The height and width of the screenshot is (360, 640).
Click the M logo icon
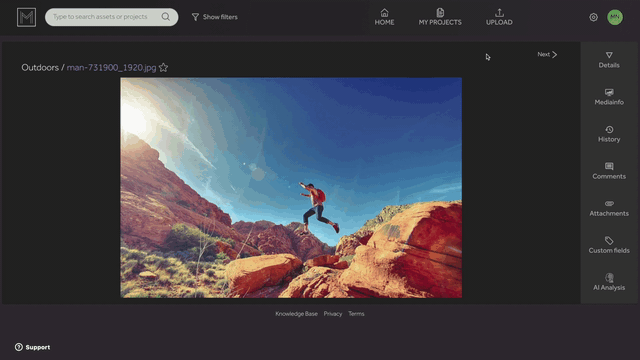pyautogui.click(x=27, y=17)
